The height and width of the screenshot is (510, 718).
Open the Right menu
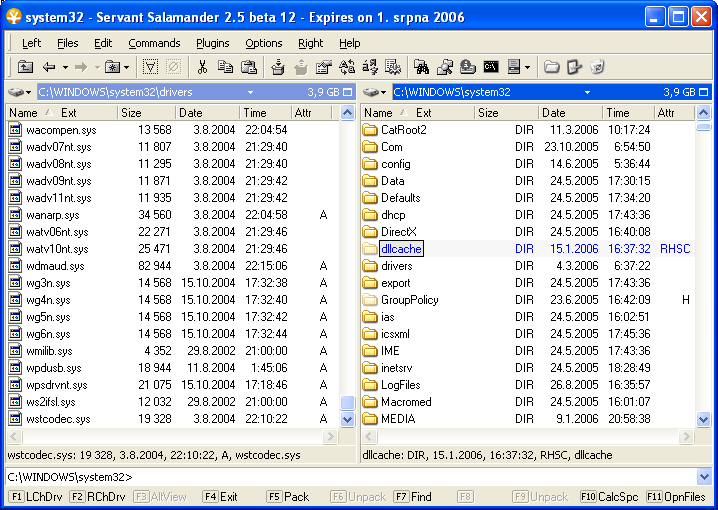point(310,43)
